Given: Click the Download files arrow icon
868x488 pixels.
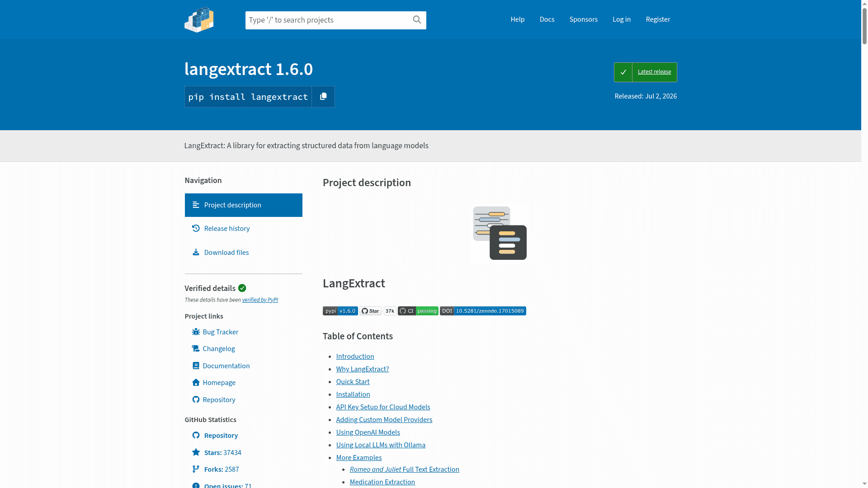Looking at the screenshot, I should (x=196, y=252).
